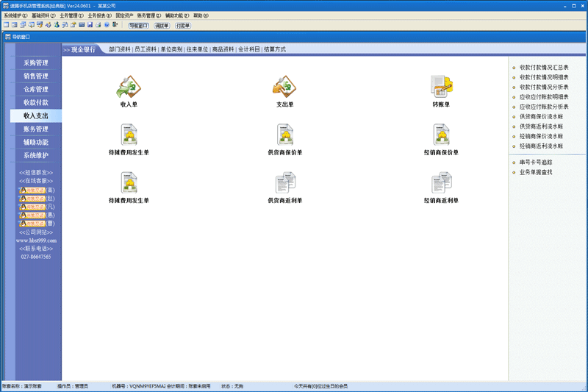Contact QQ support agent (赵)

(37, 199)
